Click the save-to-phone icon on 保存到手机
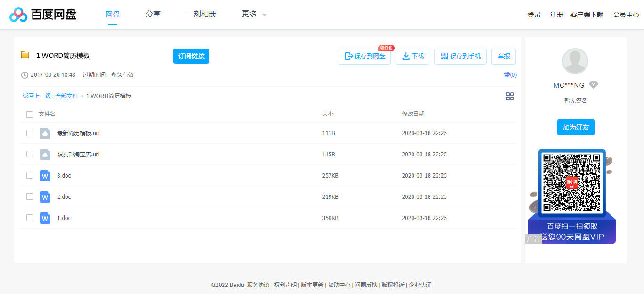644x294 pixels. pyautogui.click(x=444, y=56)
